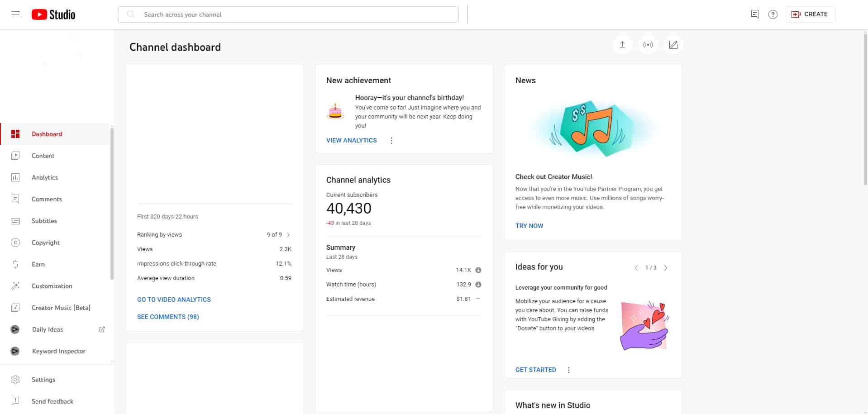The image size is (868, 414).
Task: Open the hamburger navigation menu
Action: (x=15, y=14)
